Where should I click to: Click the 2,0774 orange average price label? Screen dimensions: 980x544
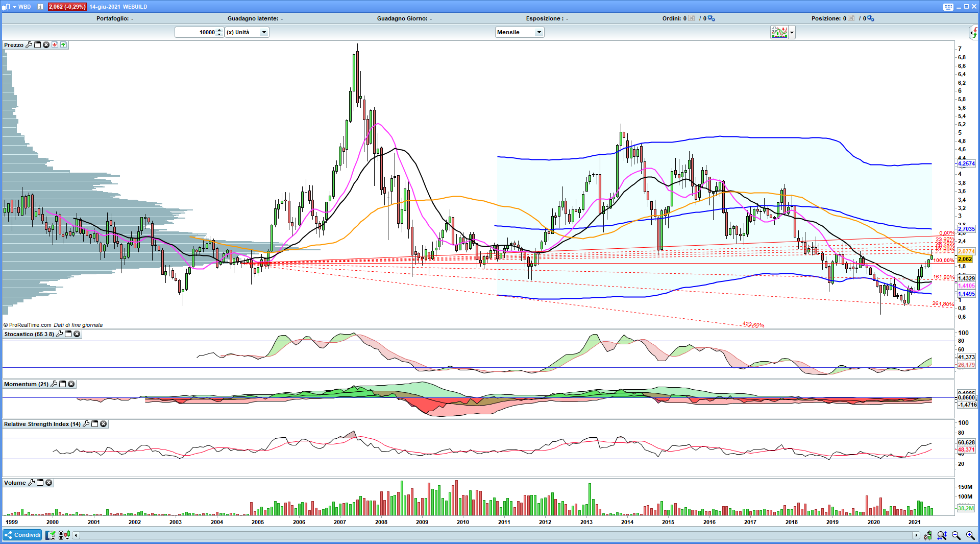[966, 251]
